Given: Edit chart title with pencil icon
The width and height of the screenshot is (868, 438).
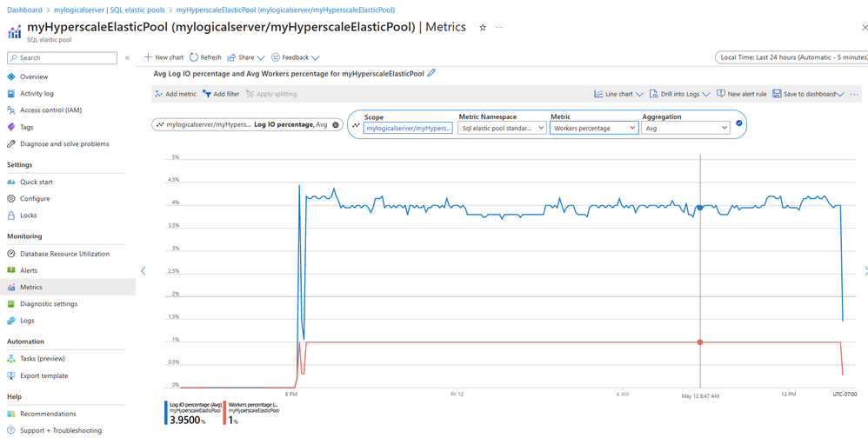Looking at the screenshot, I should [432, 72].
